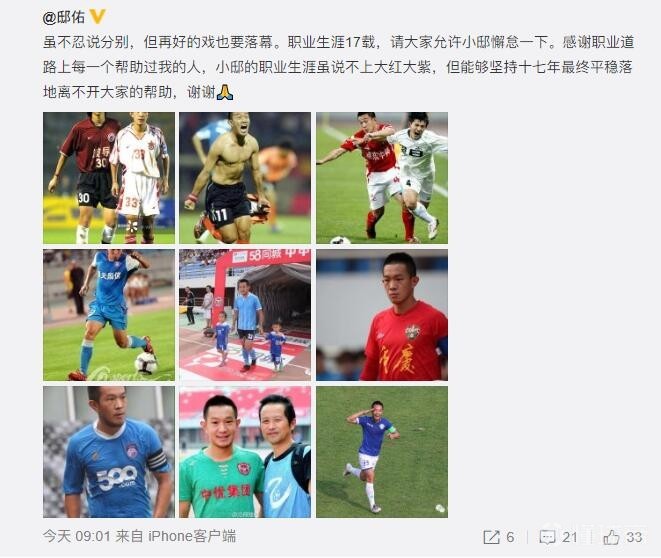
Task: Open photo of blue 500.com jersey
Action: coord(109,452)
